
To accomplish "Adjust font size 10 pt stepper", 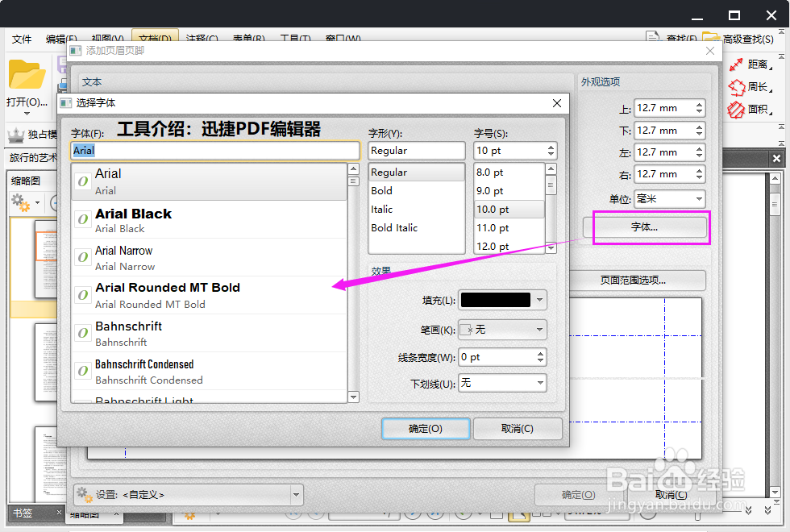I will [x=551, y=151].
